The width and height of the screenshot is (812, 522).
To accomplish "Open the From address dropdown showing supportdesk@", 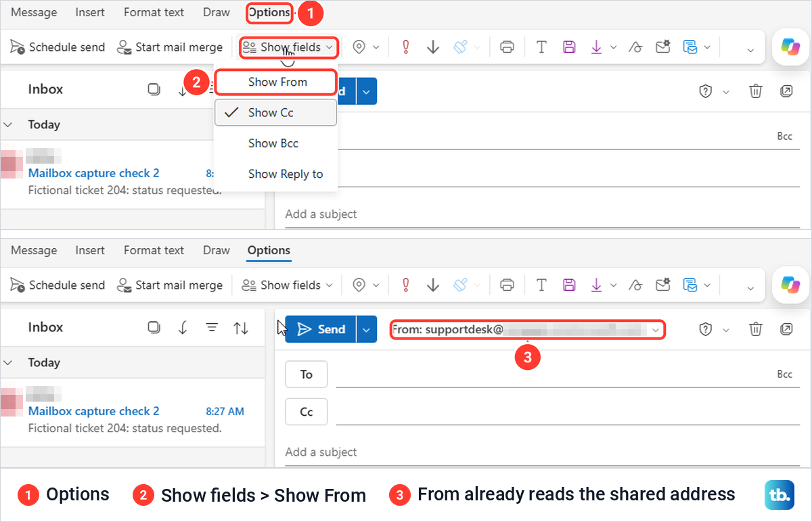I will click(528, 329).
